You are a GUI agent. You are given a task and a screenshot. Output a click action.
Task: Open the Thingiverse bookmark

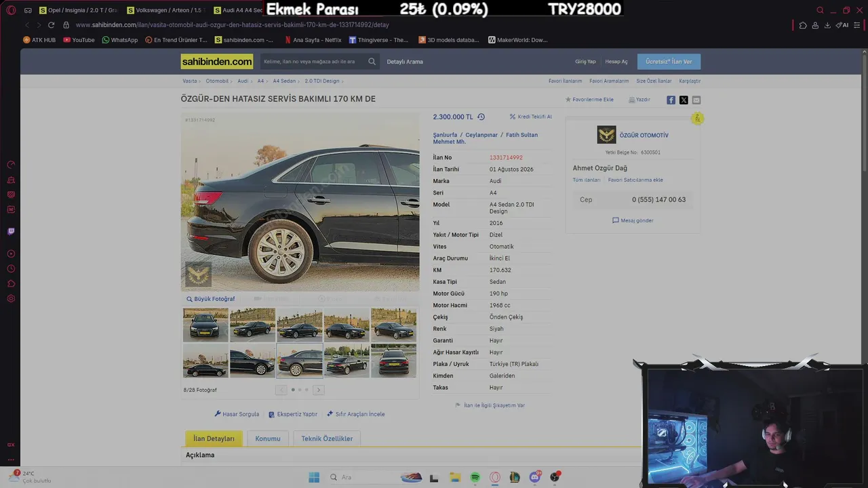click(x=378, y=40)
